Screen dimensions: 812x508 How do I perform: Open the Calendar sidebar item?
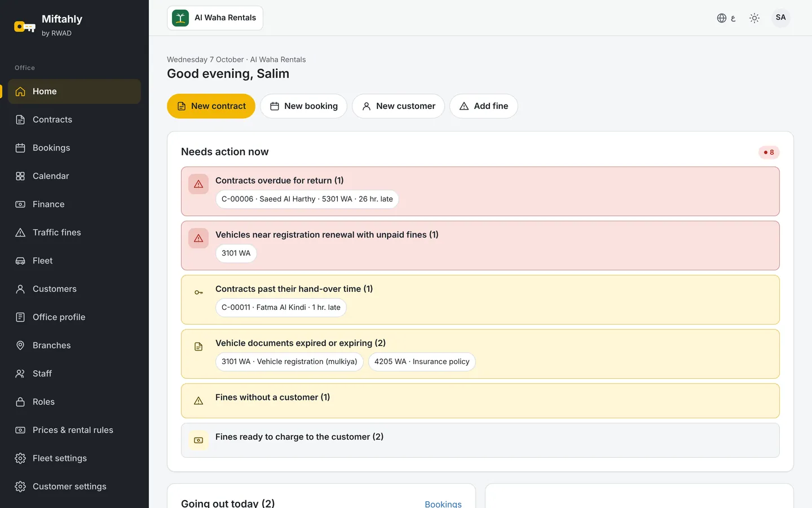point(74,176)
